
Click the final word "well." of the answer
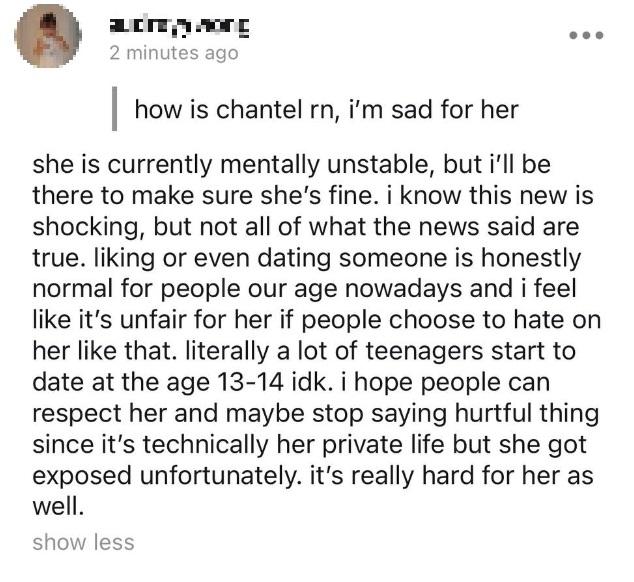[59, 506]
